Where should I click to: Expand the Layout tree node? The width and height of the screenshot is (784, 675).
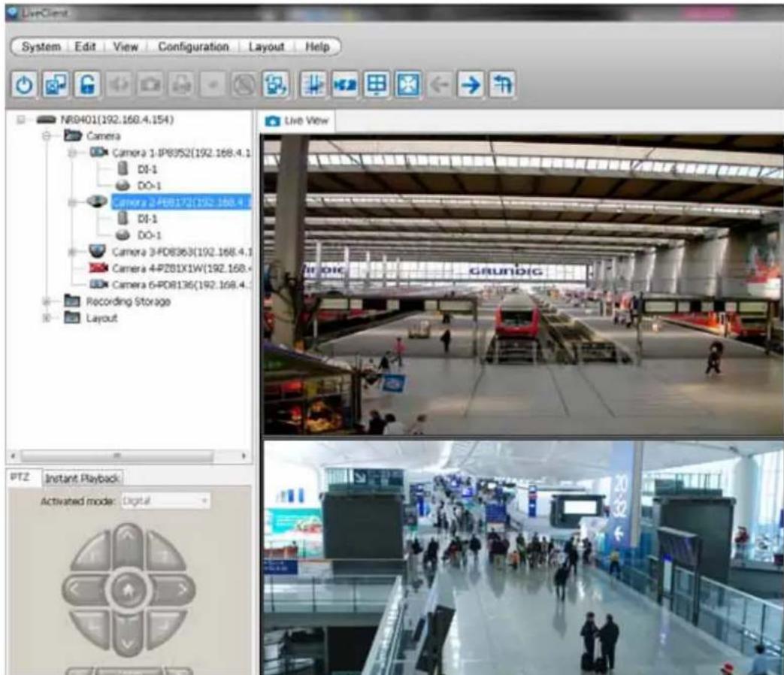point(47,318)
